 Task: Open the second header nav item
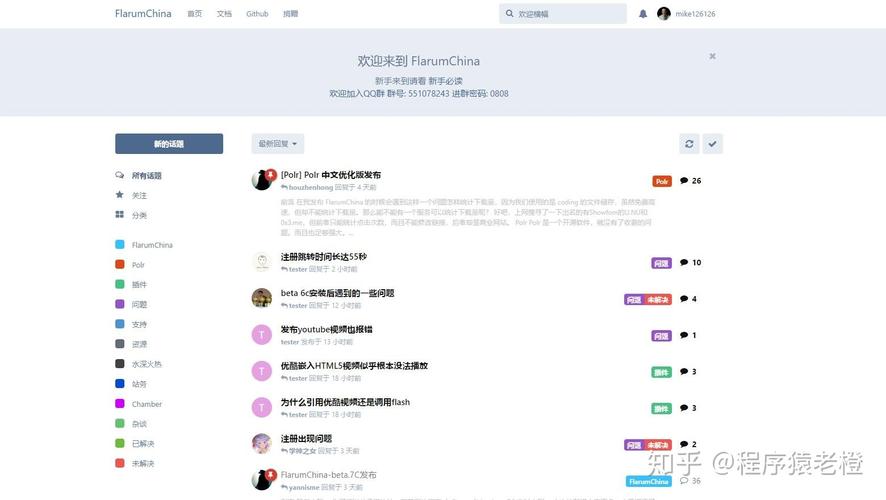tap(224, 14)
